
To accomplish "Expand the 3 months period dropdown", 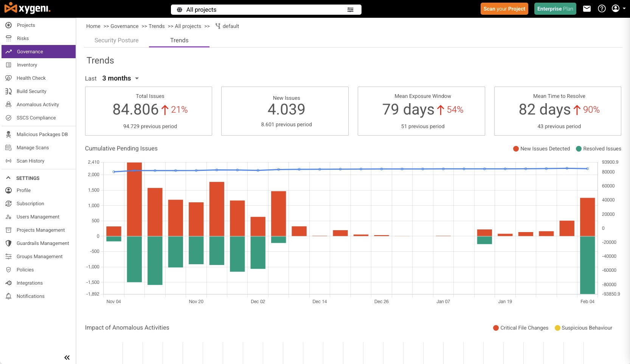I will [x=120, y=78].
